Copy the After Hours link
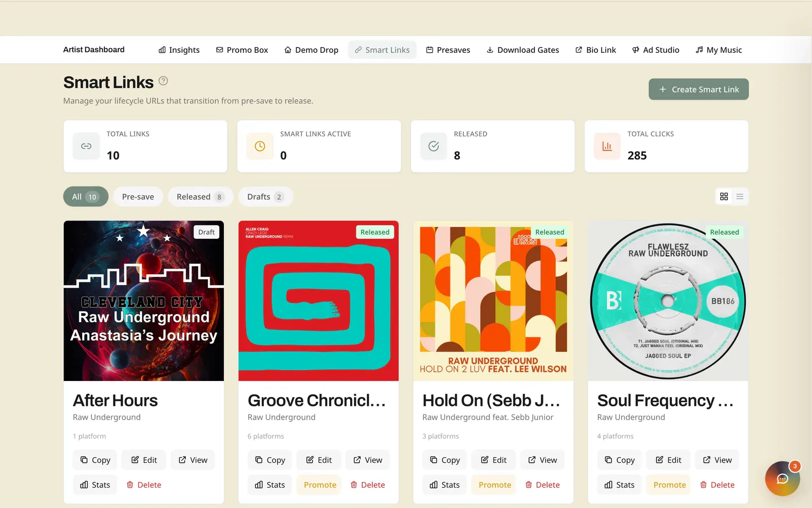Image resolution: width=812 pixels, height=508 pixels. [x=95, y=460]
